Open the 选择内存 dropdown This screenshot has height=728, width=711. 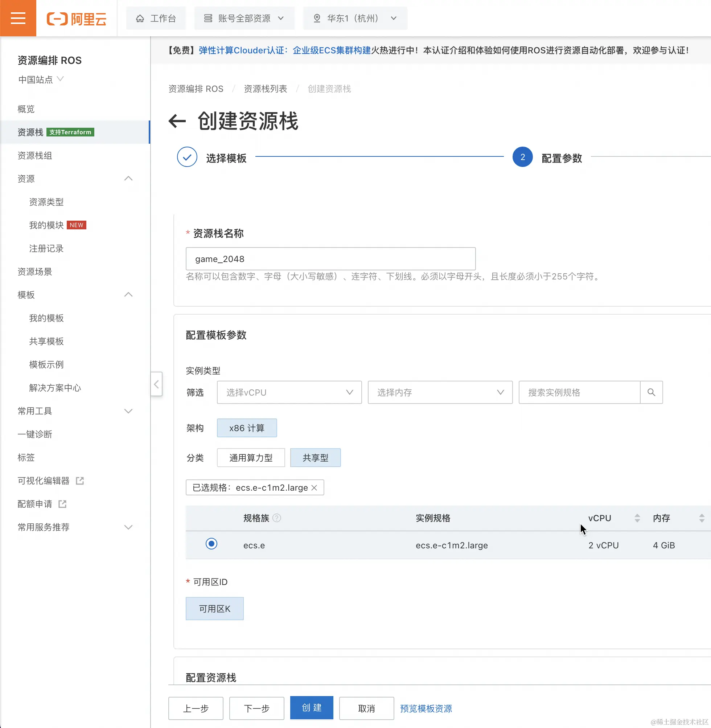point(440,392)
